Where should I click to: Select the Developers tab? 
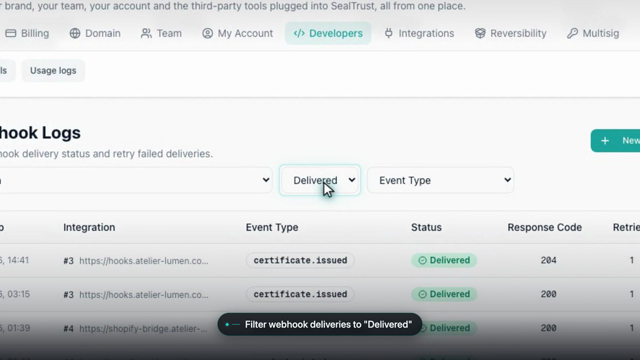coord(328,33)
